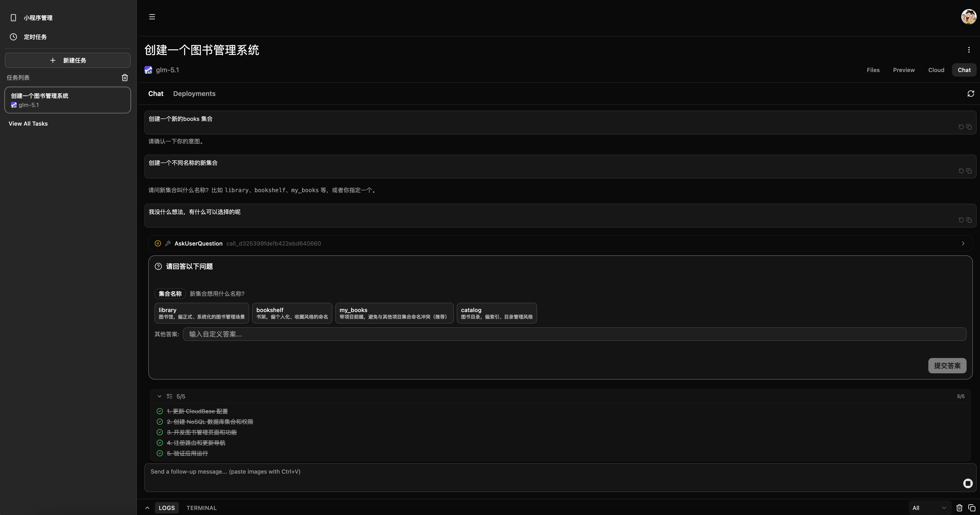Open the Deployments sub-tab

pyautogui.click(x=194, y=94)
